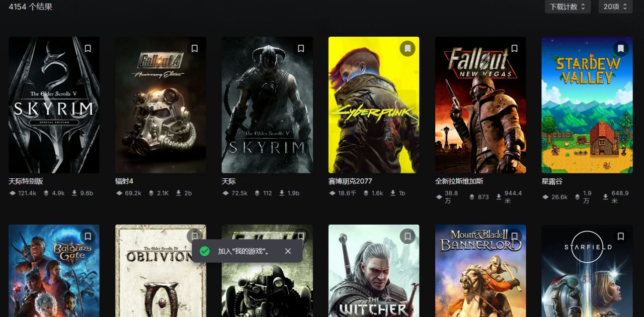Click the 1.6k mods count under 赛博朋克2077
Screen dimensions: 644x317
click(x=377, y=193)
